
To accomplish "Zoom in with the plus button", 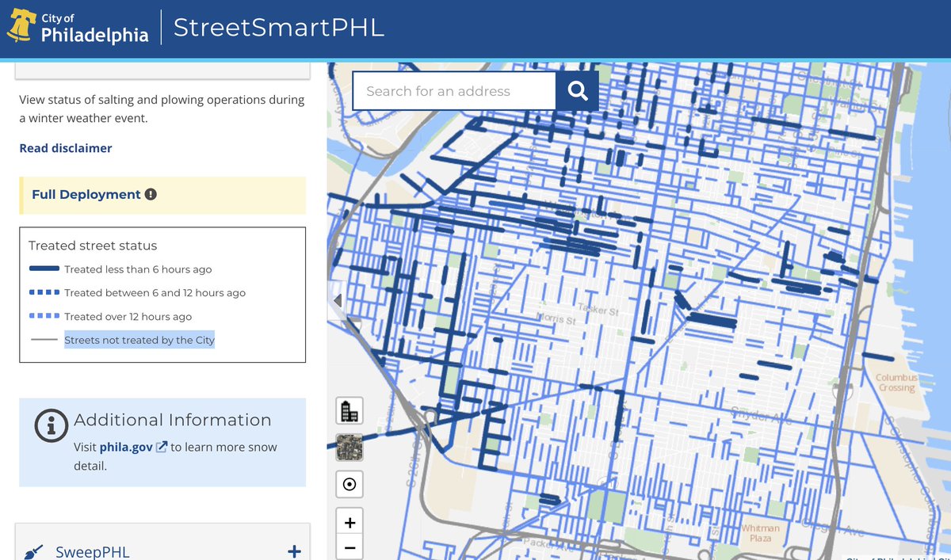I will [x=349, y=522].
